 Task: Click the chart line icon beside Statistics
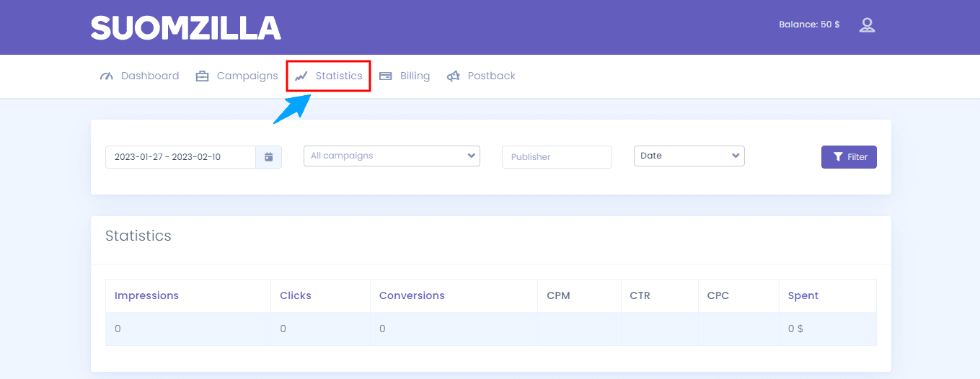301,76
